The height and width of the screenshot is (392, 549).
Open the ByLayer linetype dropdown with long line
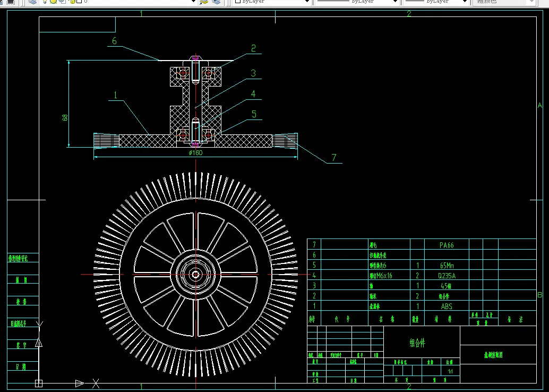tap(396, 2)
